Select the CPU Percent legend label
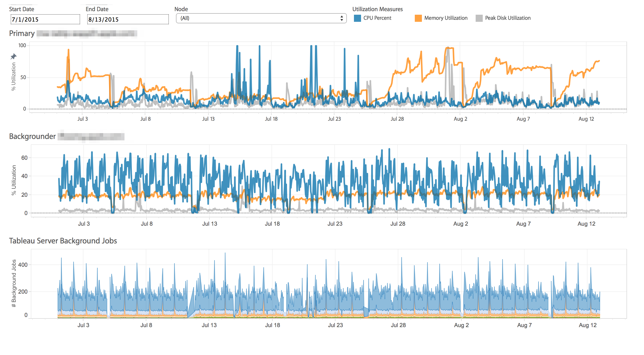The width and height of the screenshot is (644, 355). point(377,18)
